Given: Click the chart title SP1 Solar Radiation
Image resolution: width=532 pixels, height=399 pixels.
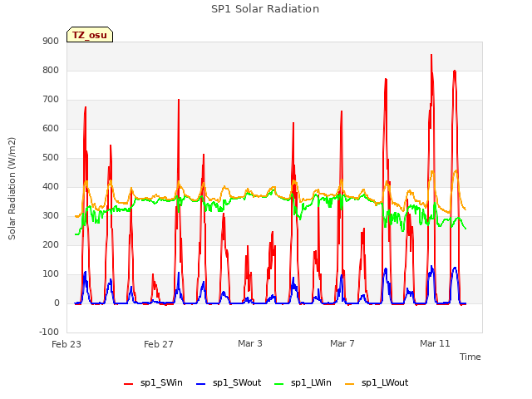Looking at the screenshot, I should [x=265, y=9].
